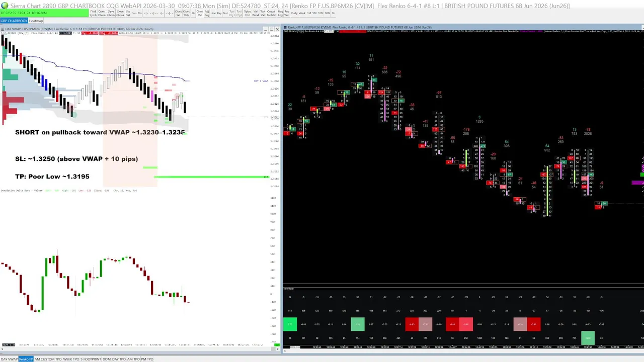Select the Renko FP chart tab

[x=26, y=359]
